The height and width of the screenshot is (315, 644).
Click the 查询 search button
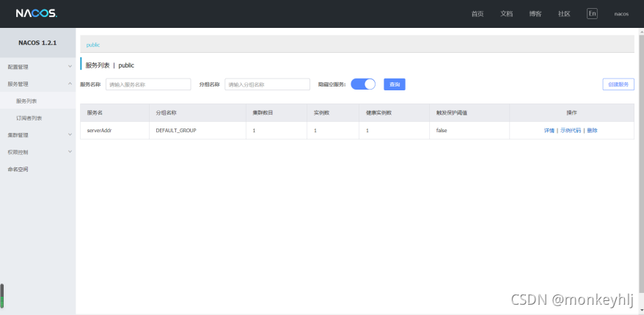click(x=395, y=84)
